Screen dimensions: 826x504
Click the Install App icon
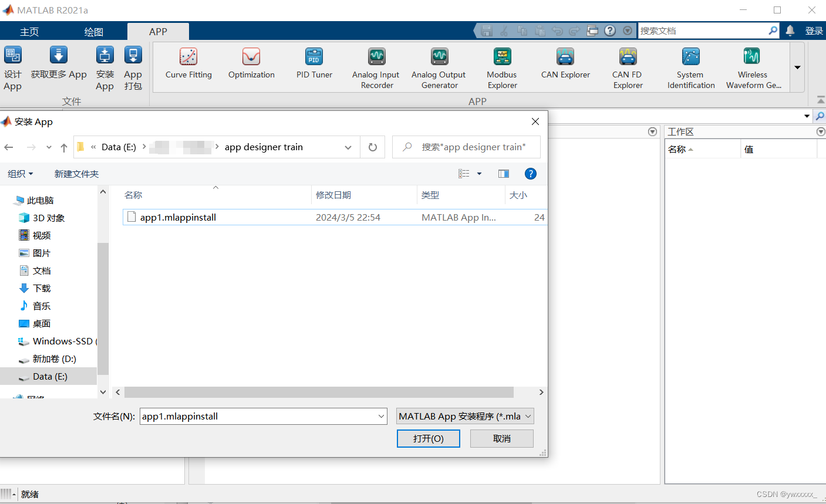pos(105,55)
